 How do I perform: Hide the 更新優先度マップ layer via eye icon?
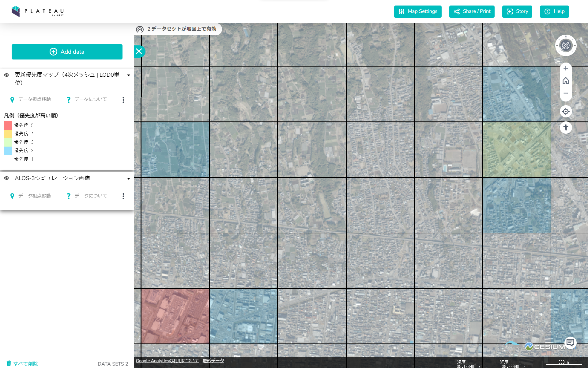(x=6, y=75)
